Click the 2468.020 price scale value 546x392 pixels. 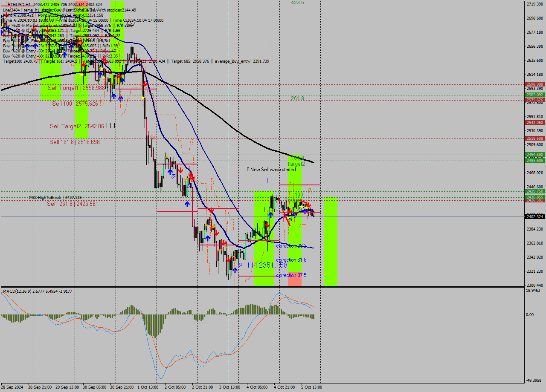click(535, 173)
